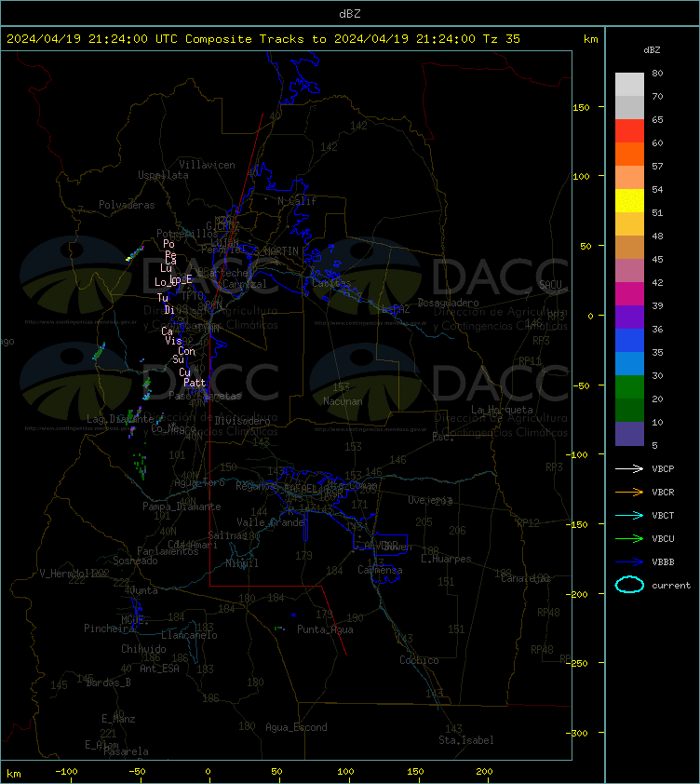Click the Villavicen map label

tap(207, 165)
